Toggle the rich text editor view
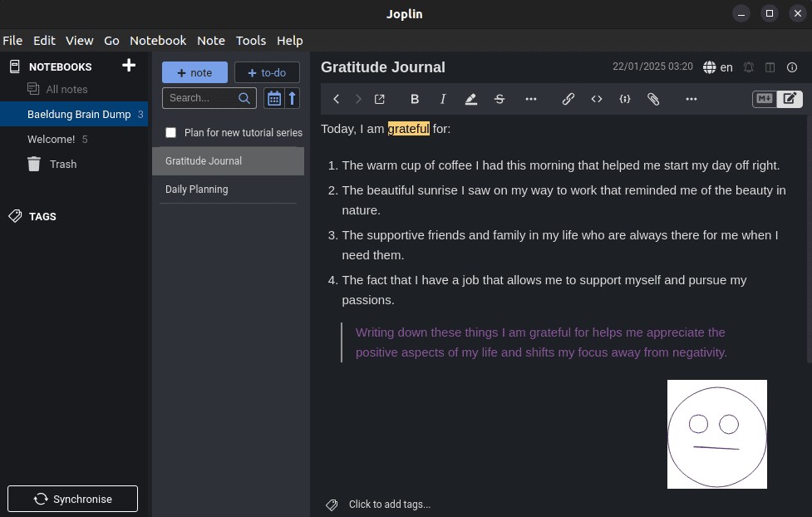Viewport: 812px width, 517px height. point(789,98)
